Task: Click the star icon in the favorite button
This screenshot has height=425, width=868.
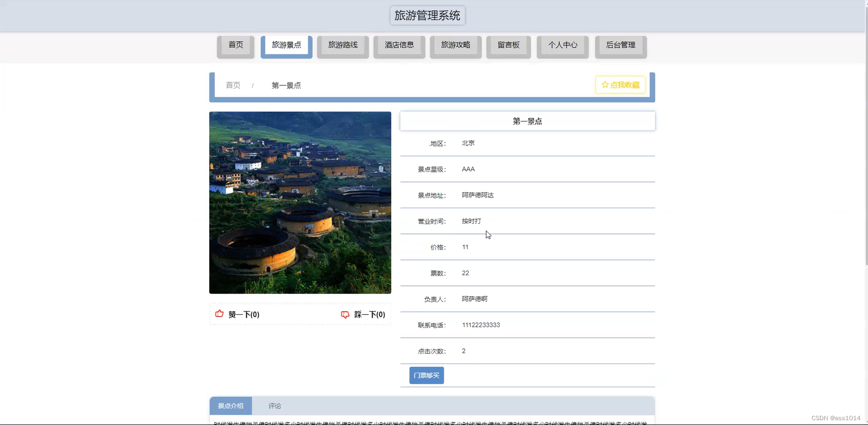Action: 605,85
